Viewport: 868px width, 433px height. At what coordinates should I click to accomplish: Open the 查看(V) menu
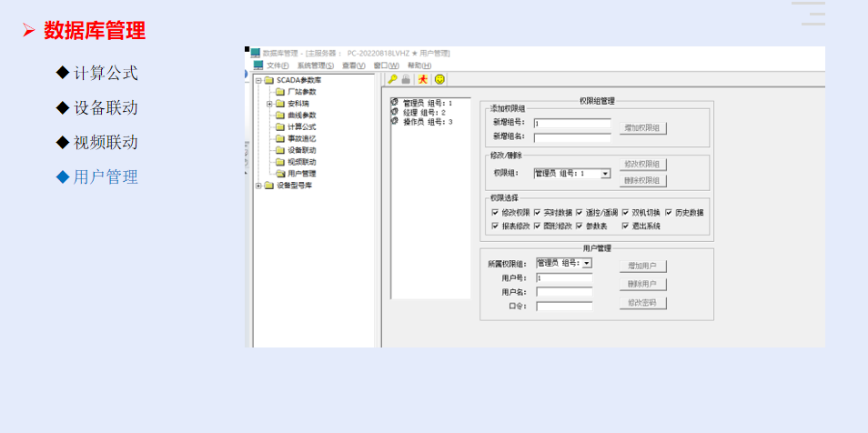(x=353, y=65)
